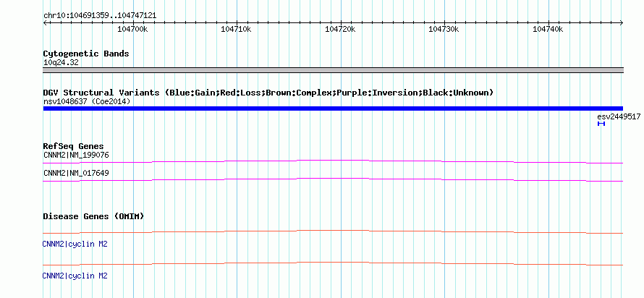Click the small blue esv2449517 variant glyph

click(x=601, y=124)
